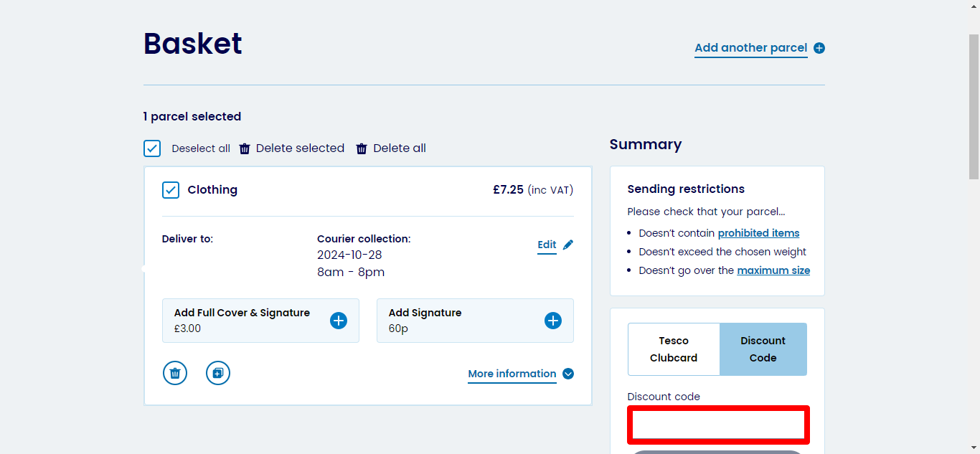Viewport: 980px width, 454px height.
Task: Click circular trash icon to delete parcel
Action: pyautogui.click(x=175, y=373)
